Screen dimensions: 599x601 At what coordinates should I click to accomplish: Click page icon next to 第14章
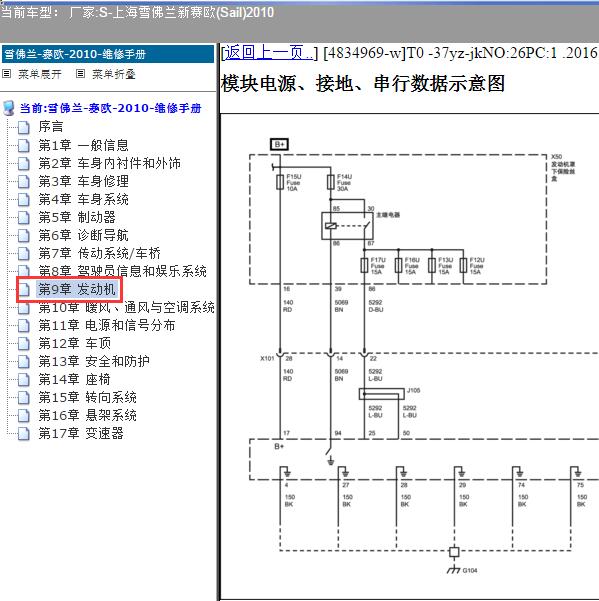(x=24, y=380)
